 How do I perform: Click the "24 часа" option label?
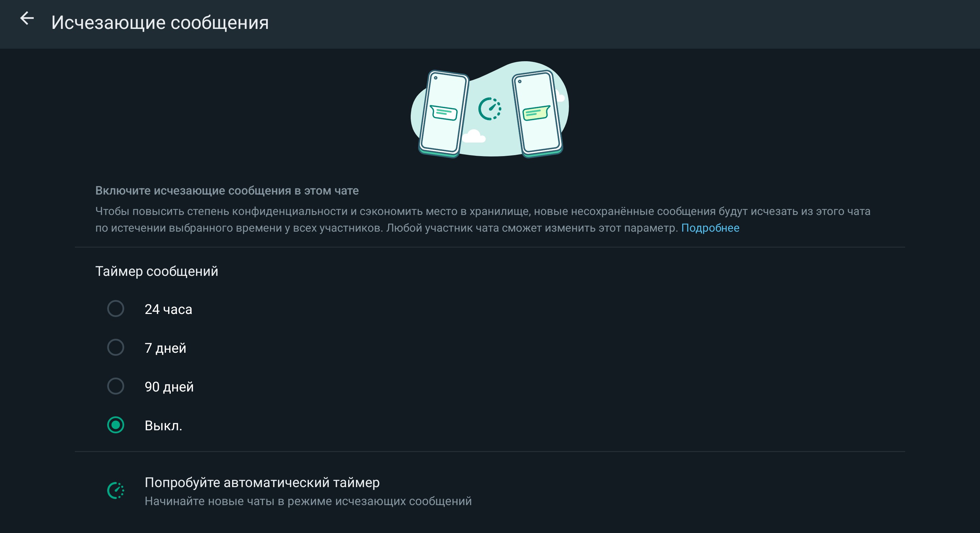168,309
